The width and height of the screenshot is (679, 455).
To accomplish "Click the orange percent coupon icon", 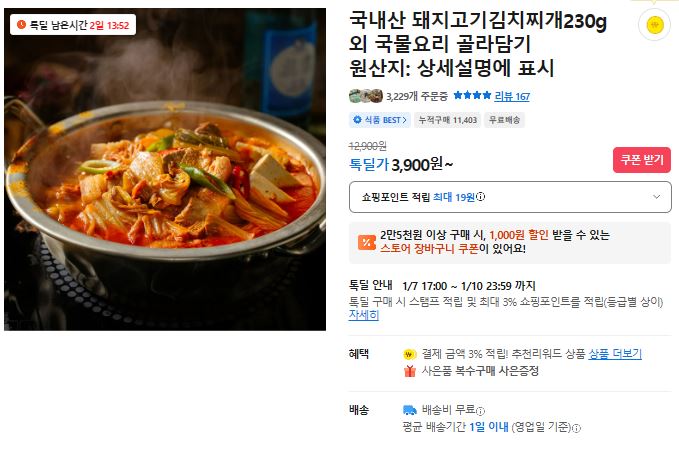I will (x=366, y=242).
